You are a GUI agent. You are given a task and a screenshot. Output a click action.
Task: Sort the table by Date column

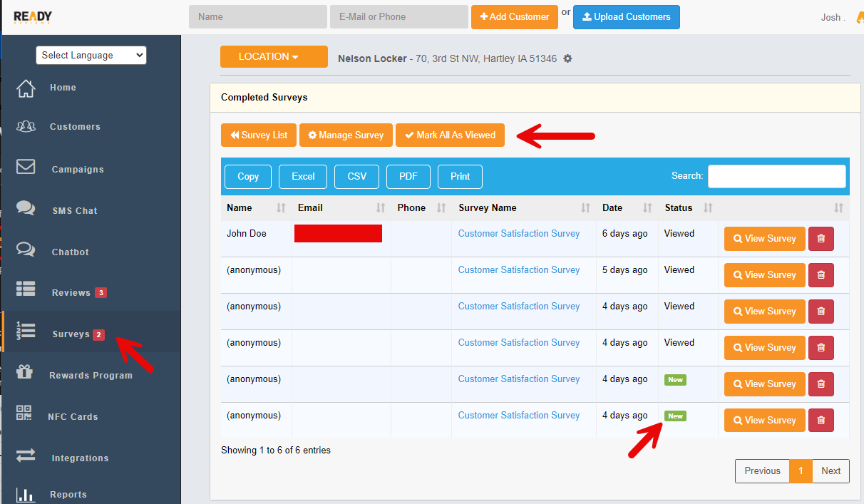coord(647,208)
